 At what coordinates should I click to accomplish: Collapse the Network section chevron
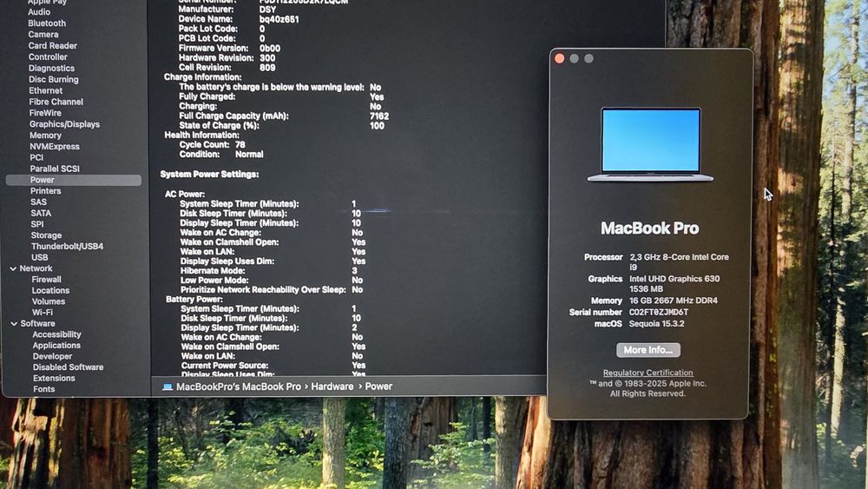click(13, 268)
